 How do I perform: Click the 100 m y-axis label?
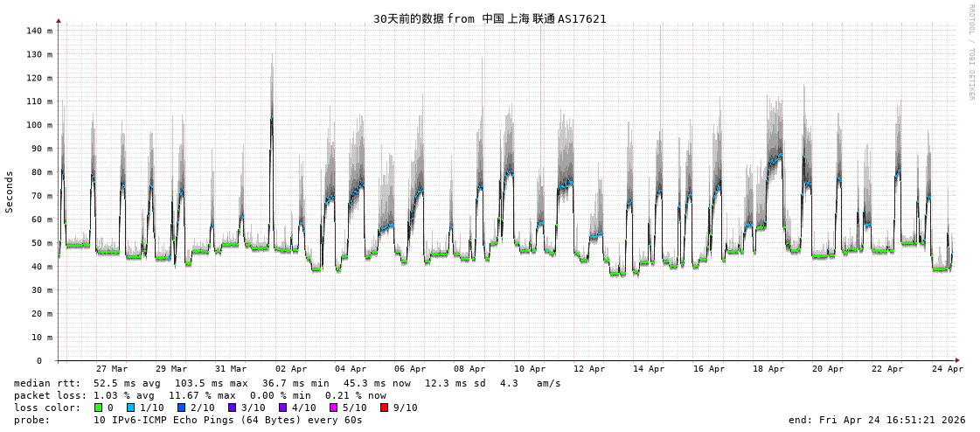38,125
